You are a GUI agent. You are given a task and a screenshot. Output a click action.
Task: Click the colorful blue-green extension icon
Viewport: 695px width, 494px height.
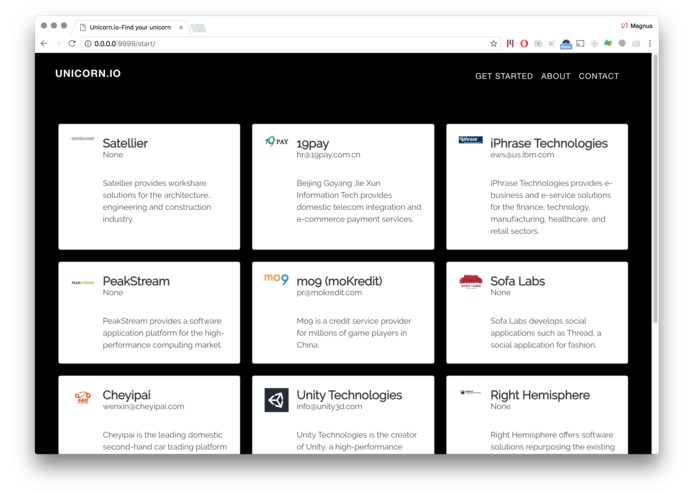point(608,43)
